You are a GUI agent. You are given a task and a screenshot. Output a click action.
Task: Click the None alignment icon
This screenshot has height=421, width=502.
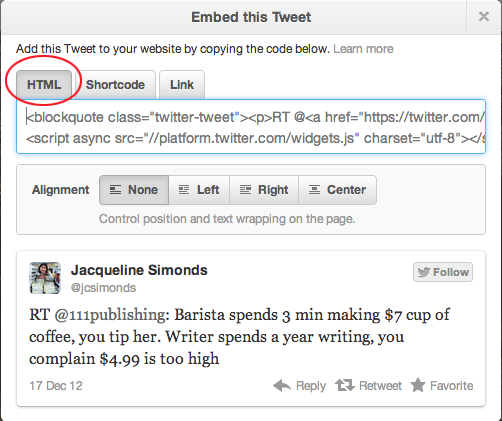pyautogui.click(x=115, y=190)
